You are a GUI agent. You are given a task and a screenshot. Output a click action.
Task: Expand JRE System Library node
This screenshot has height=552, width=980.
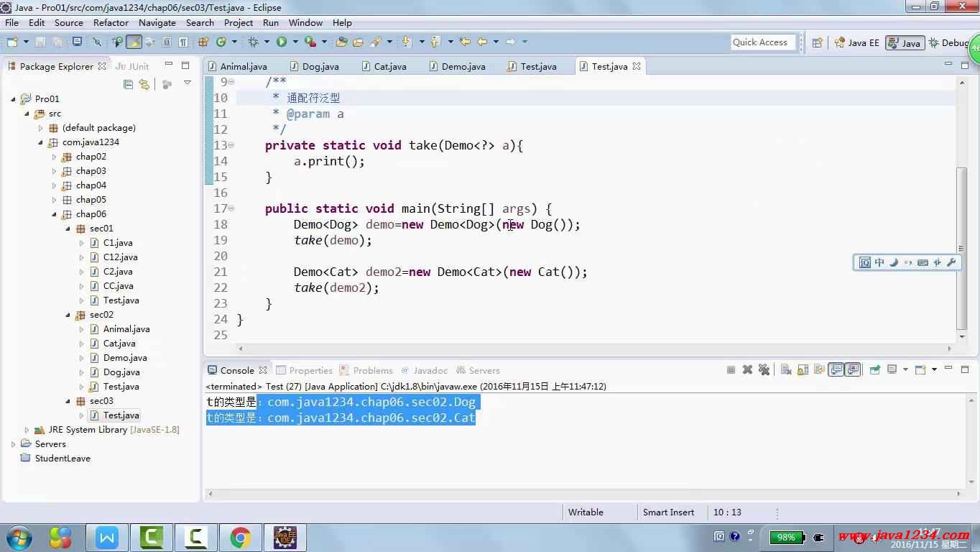[x=27, y=430]
